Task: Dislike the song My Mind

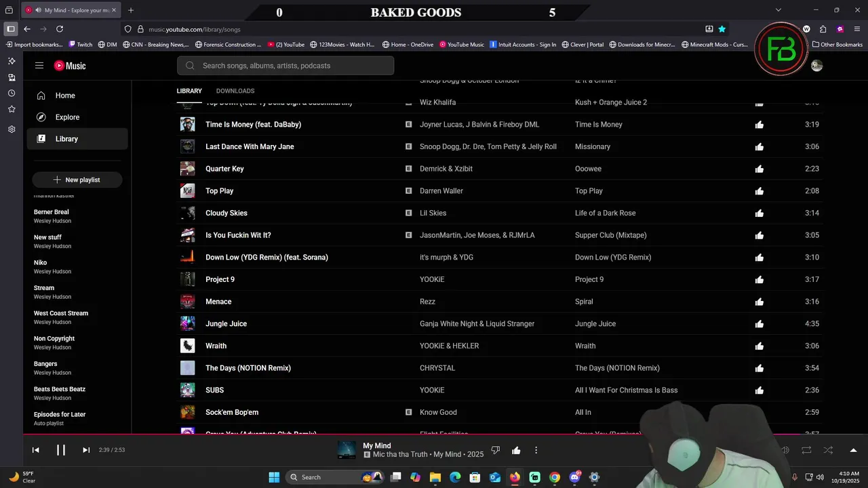Action: click(x=496, y=450)
